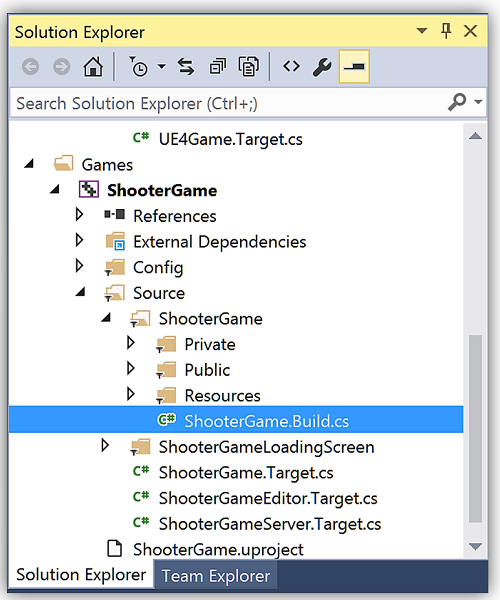Expand the ShooterGameLoadingScreen folder
The width and height of the screenshot is (500, 600).
[x=105, y=445]
